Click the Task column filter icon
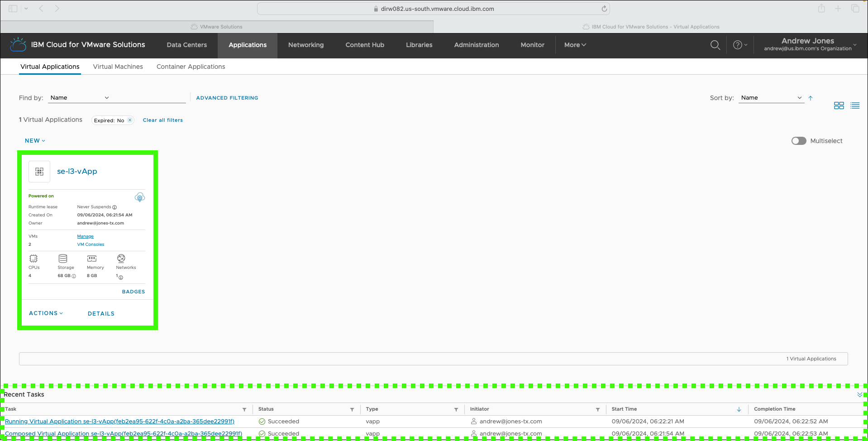Image resolution: width=868 pixels, height=441 pixels. 244,409
